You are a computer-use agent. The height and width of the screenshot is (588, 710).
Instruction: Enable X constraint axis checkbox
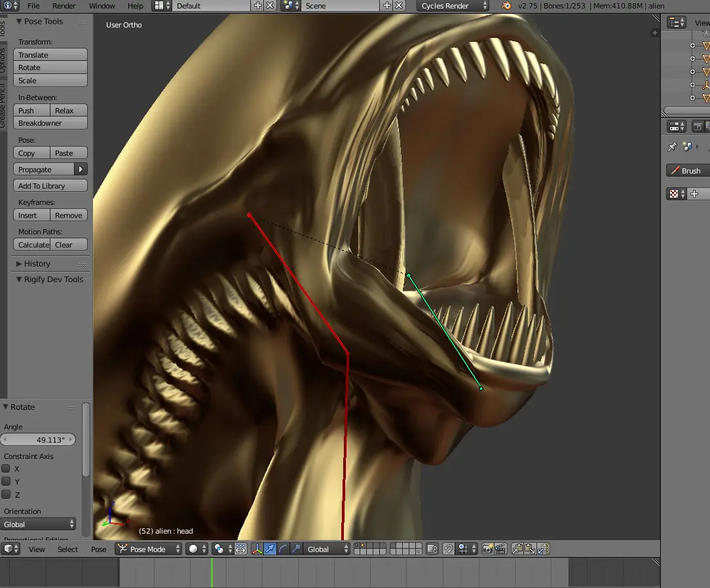point(6,468)
